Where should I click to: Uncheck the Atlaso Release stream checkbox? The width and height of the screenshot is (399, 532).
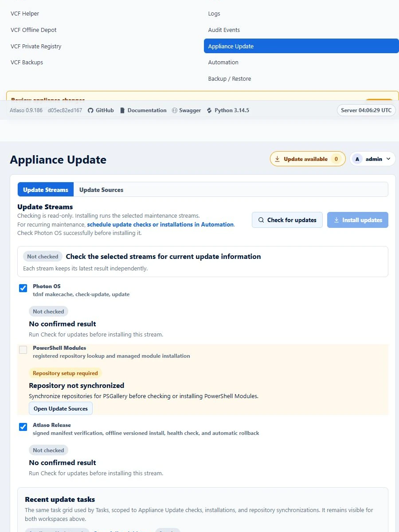click(x=23, y=427)
